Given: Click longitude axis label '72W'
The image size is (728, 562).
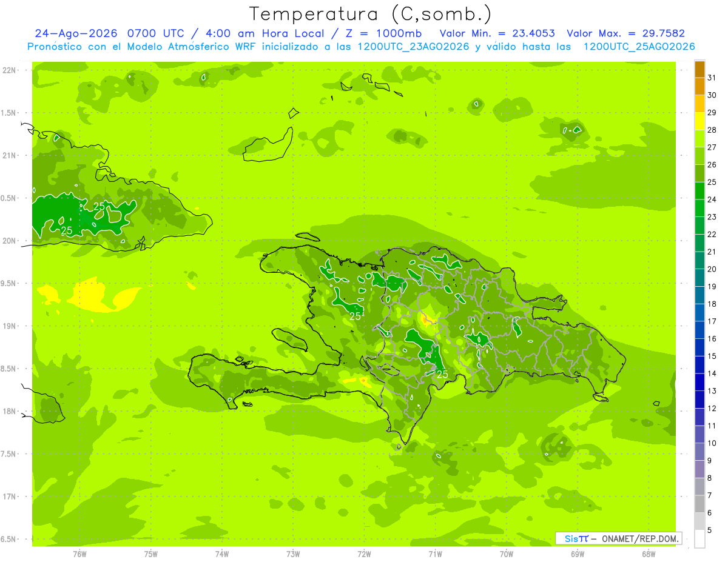Looking at the screenshot, I should pos(364,554).
